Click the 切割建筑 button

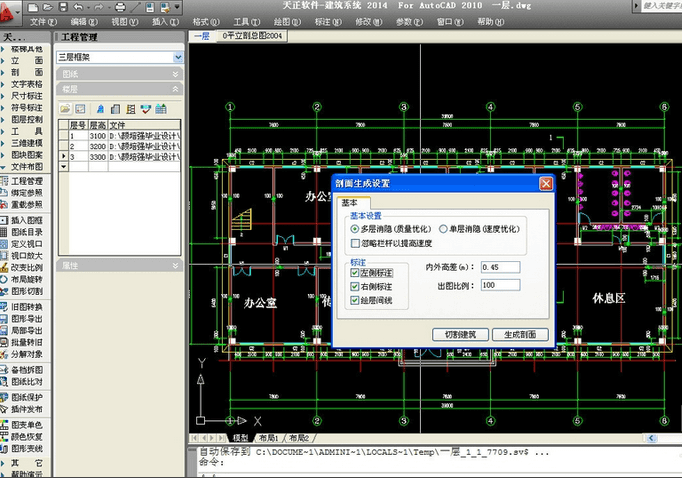(460, 334)
